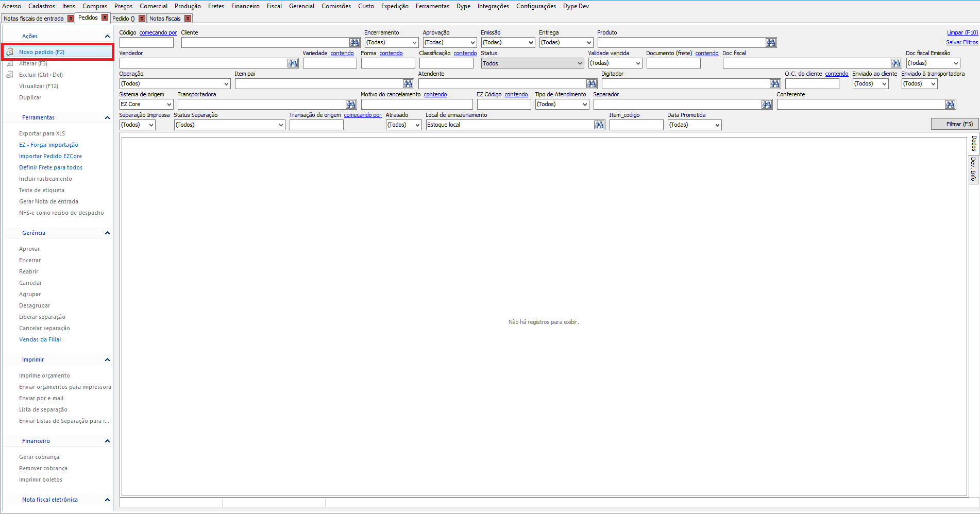Screen dimensions: 980x514
Task: Click the Código input field
Action: (x=146, y=43)
